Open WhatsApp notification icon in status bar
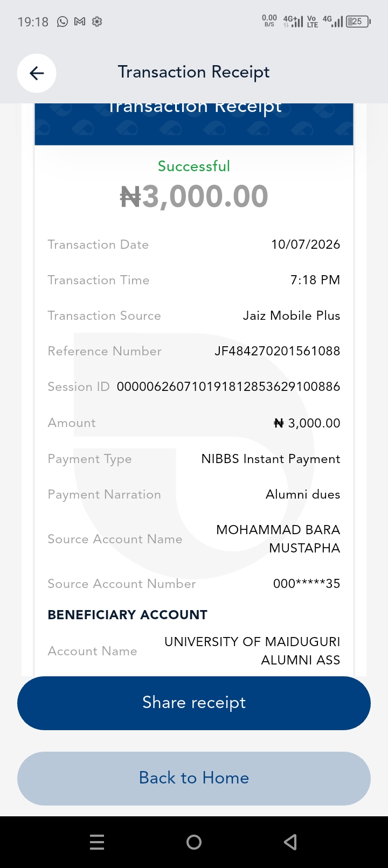Screen dimensions: 388x868 [x=63, y=22]
